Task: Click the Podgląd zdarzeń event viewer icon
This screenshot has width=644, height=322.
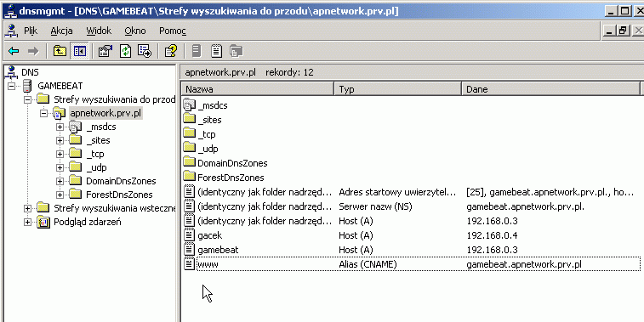Action: click(43, 222)
